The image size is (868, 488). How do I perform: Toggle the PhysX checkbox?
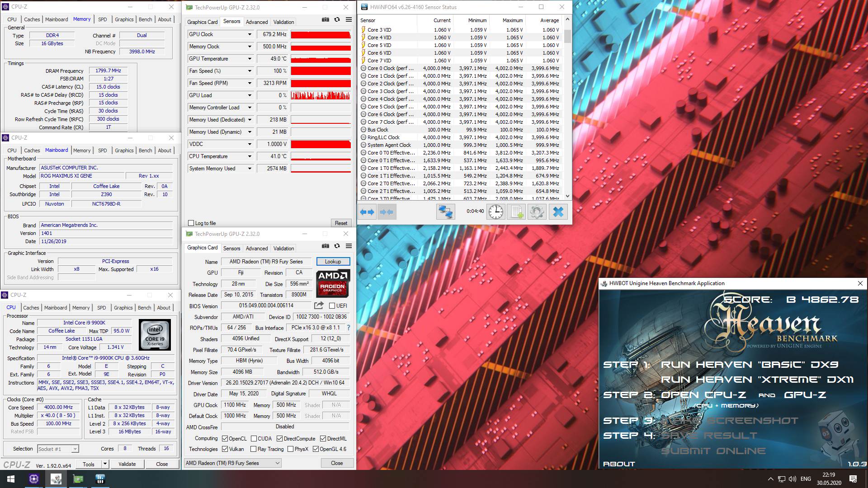[x=290, y=449]
